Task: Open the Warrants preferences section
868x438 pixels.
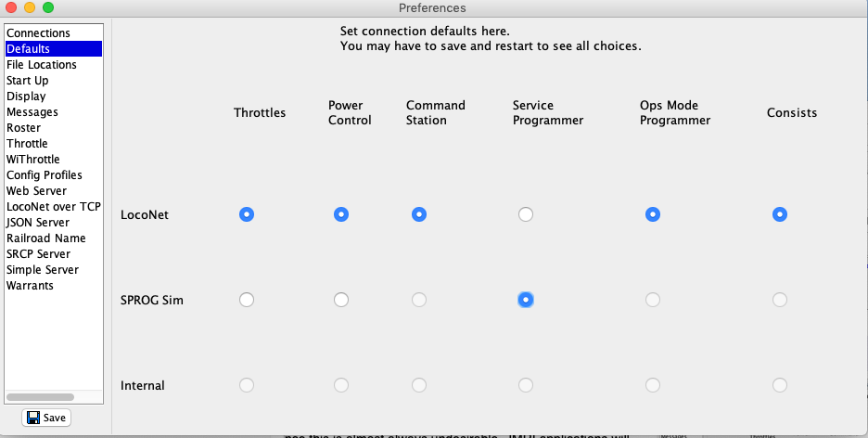Action: [x=31, y=286]
